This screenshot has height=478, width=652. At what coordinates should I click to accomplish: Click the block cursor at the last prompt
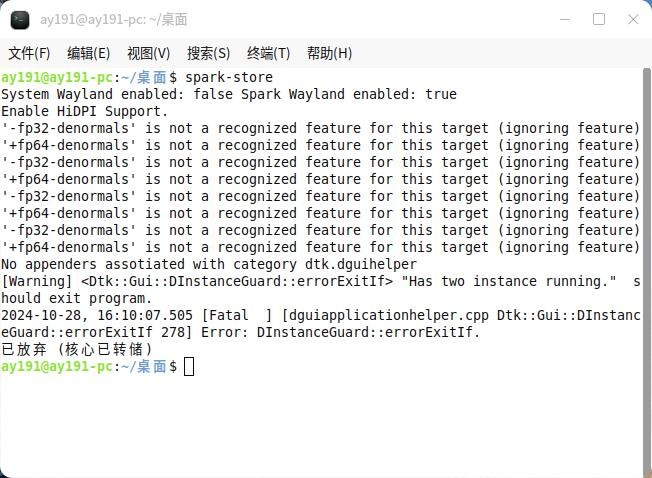(189, 366)
